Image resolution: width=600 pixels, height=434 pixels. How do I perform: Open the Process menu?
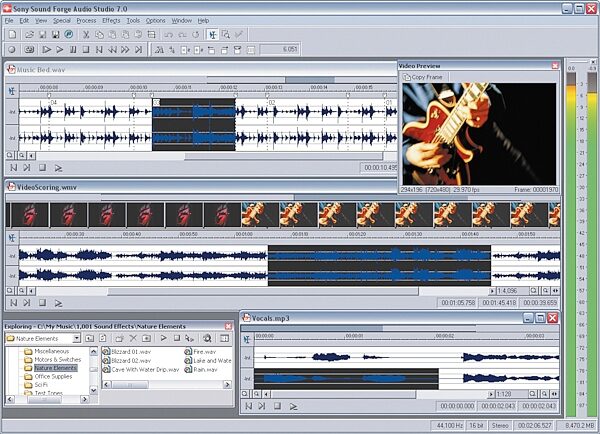point(86,21)
